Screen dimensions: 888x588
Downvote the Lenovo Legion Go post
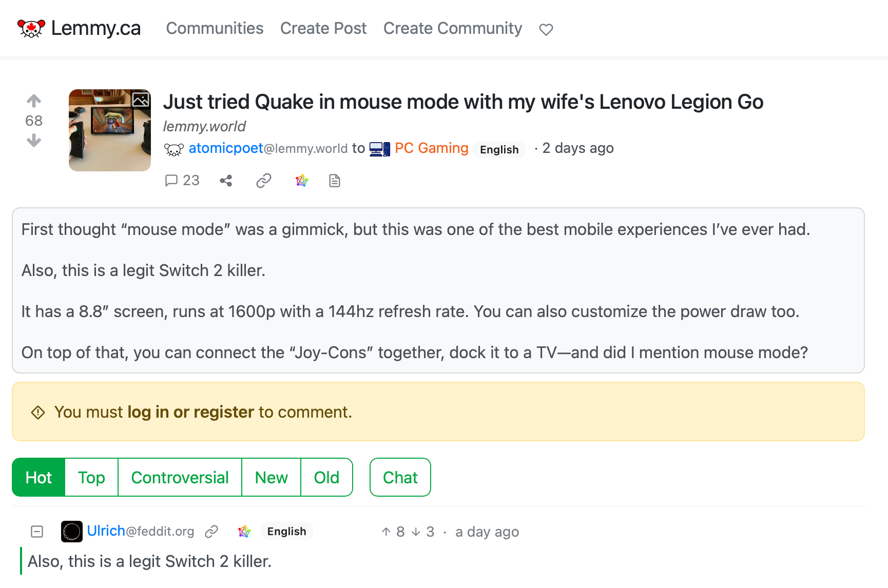click(x=34, y=141)
